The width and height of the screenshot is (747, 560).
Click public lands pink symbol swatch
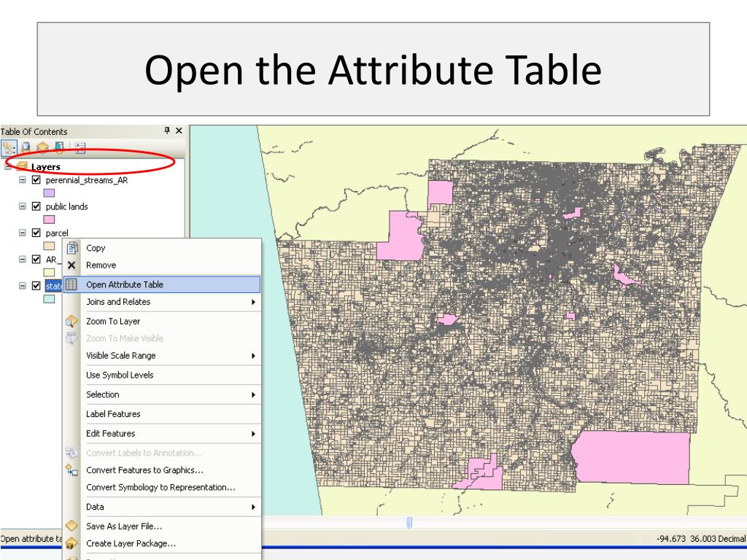click(49, 219)
